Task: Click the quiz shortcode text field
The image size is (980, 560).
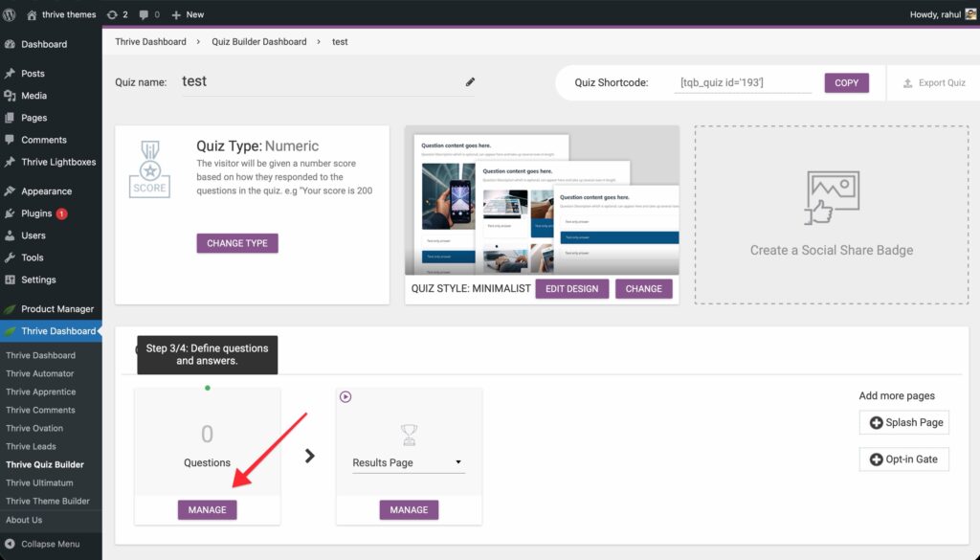Action: (744, 83)
